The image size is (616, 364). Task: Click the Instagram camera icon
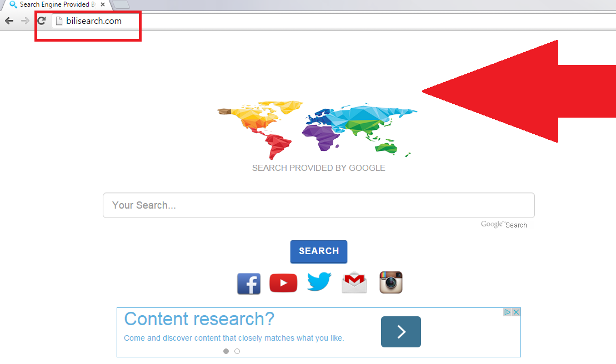390,282
